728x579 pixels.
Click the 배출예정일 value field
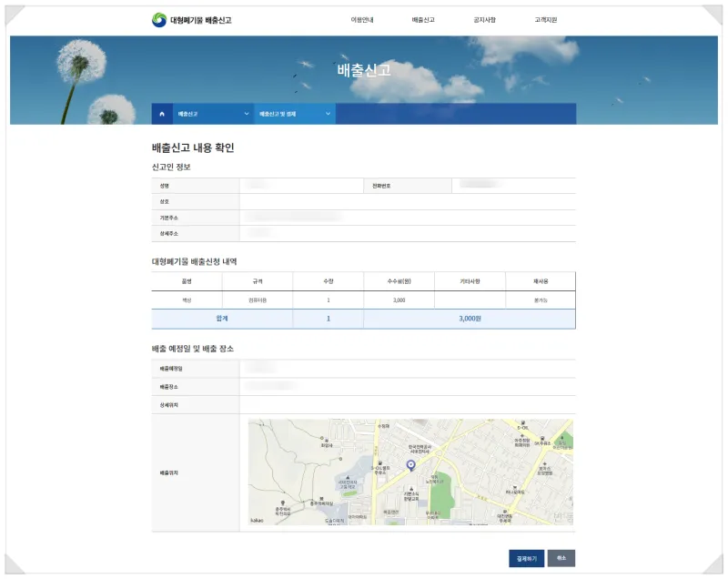407,369
